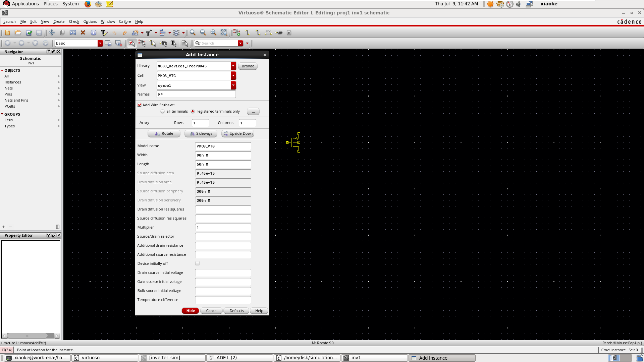
Task: Click the Create Pin toolbar icon
Action: (x=279, y=33)
